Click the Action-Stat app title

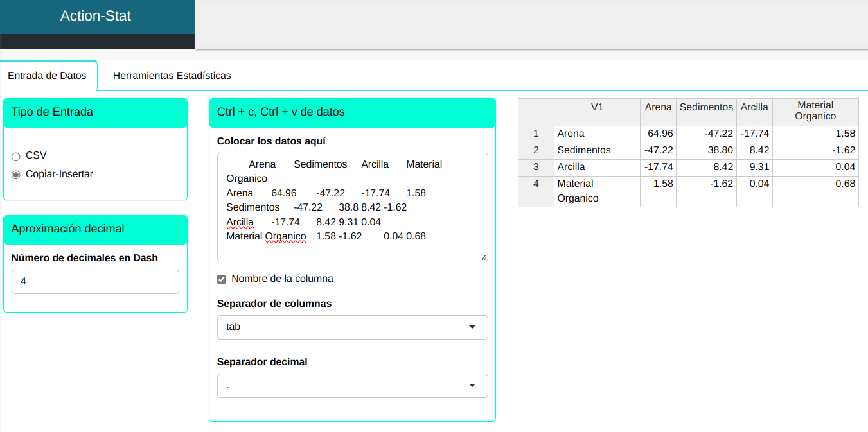point(96,16)
